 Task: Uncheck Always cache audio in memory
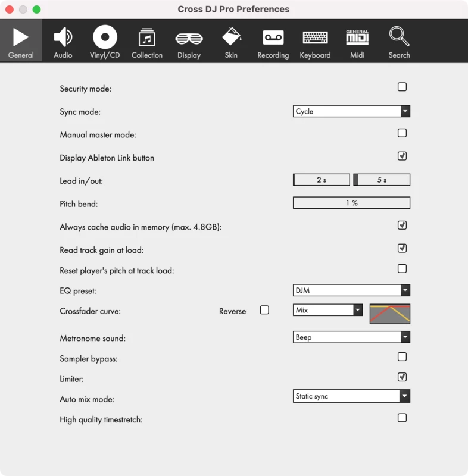tap(402, 226)
